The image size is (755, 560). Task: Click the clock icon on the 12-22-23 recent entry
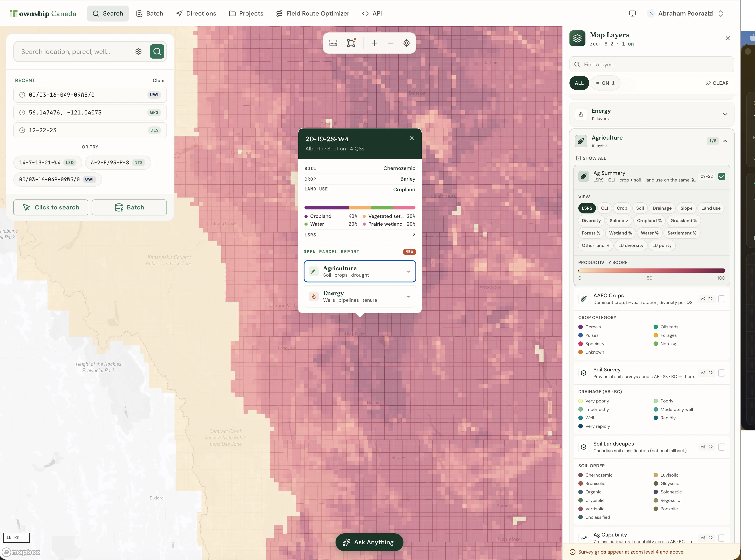22,130
